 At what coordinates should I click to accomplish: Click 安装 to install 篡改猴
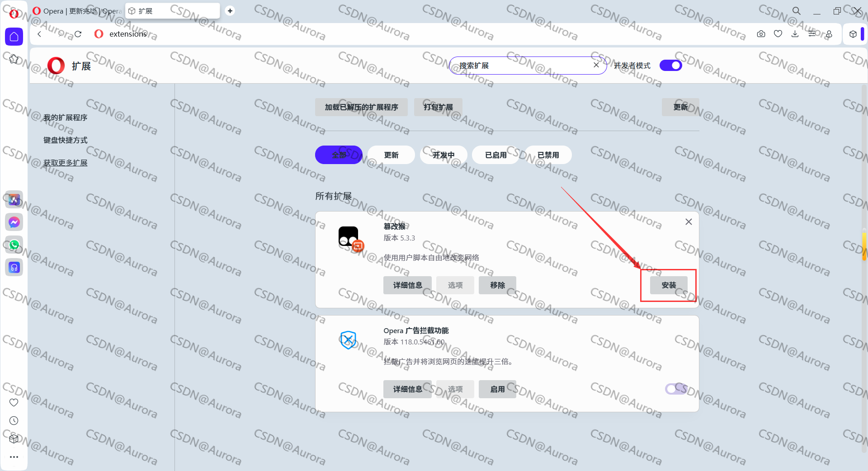click(x=669, y=285)
